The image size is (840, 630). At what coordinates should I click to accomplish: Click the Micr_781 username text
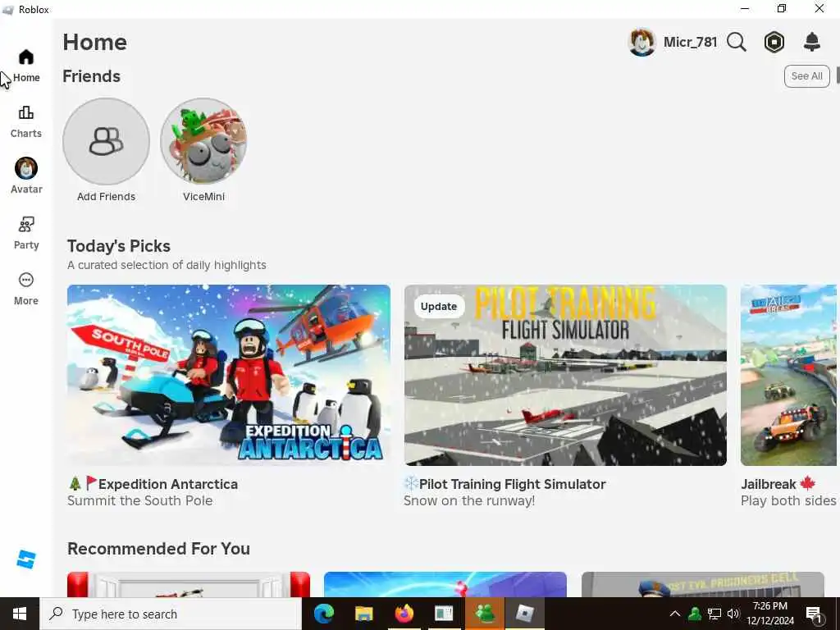point(690,42)
